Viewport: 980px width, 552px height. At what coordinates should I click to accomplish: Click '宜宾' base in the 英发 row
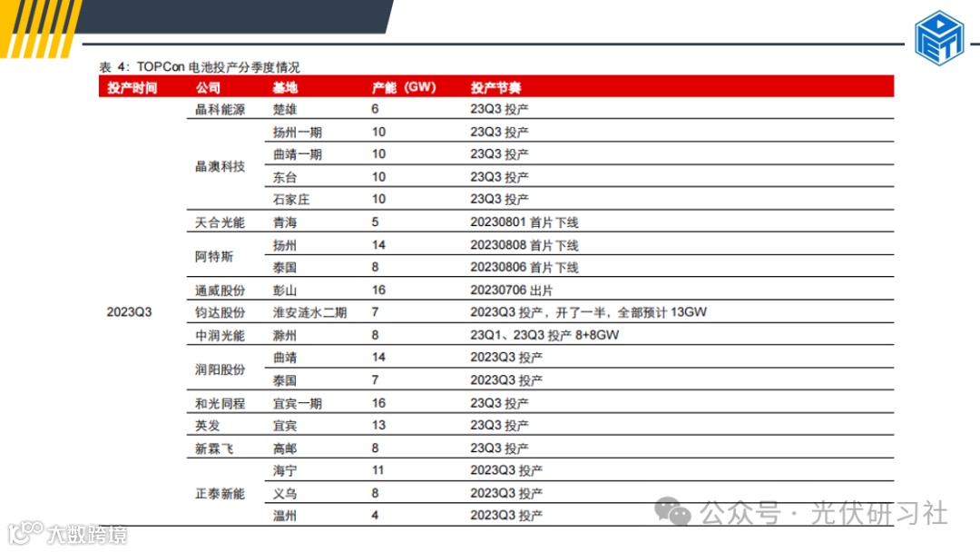point(284,426)
